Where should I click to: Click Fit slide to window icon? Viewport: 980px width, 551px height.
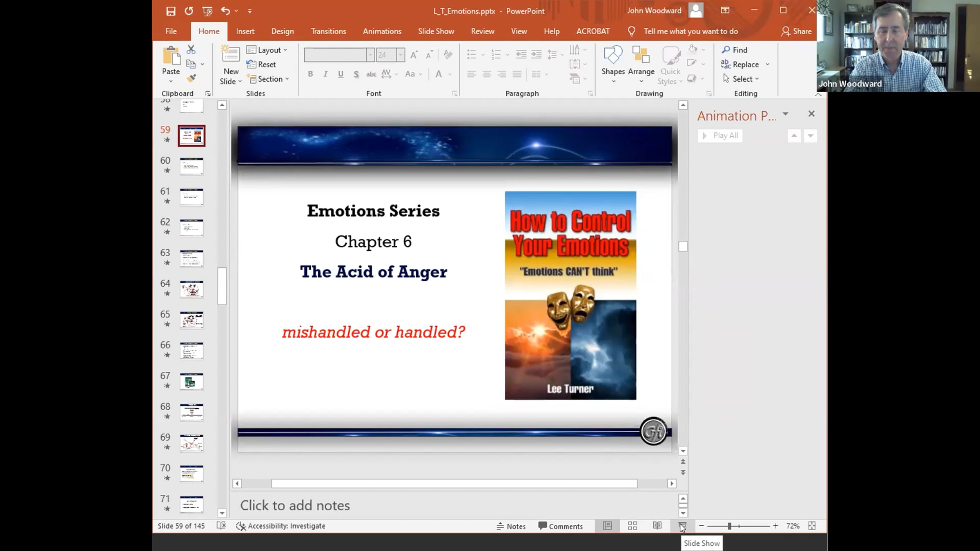pyautogui.click(x=812, y=526)
